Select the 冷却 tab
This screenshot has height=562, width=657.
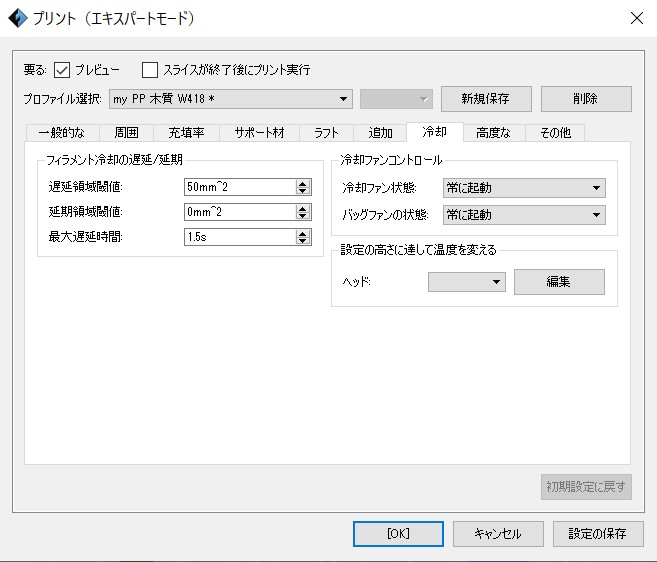click(435, 132)
